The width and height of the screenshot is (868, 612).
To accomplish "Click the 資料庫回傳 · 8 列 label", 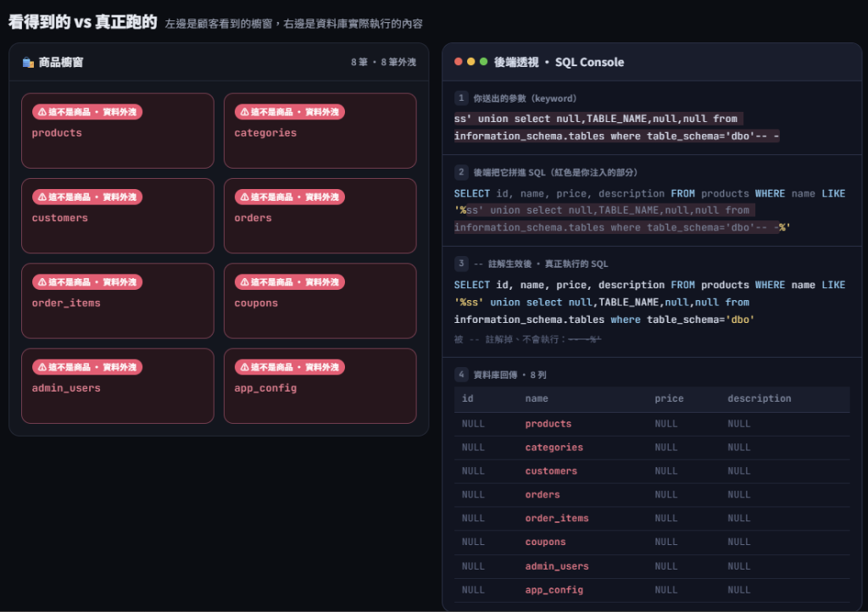I will 509,376.
